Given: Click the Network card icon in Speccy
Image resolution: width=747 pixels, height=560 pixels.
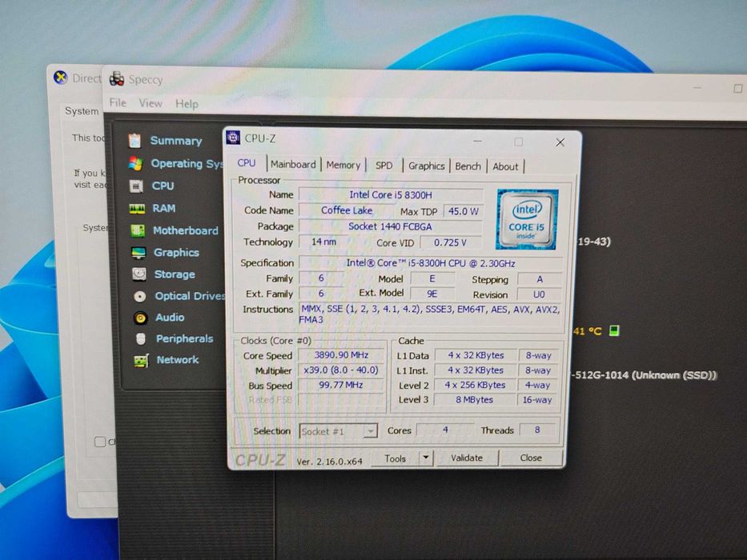Looking at the screenshot, I should pyautogui.click(x=142, y=361).
